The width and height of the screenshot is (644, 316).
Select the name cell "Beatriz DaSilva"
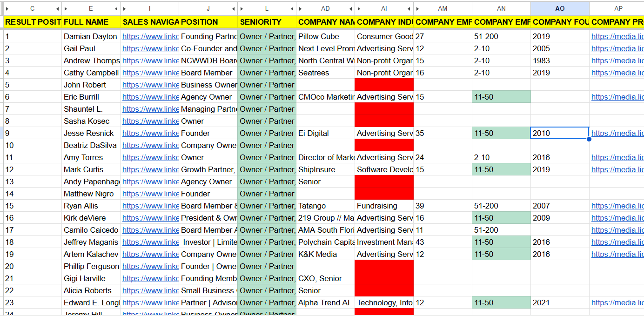[x=91, y=145]
